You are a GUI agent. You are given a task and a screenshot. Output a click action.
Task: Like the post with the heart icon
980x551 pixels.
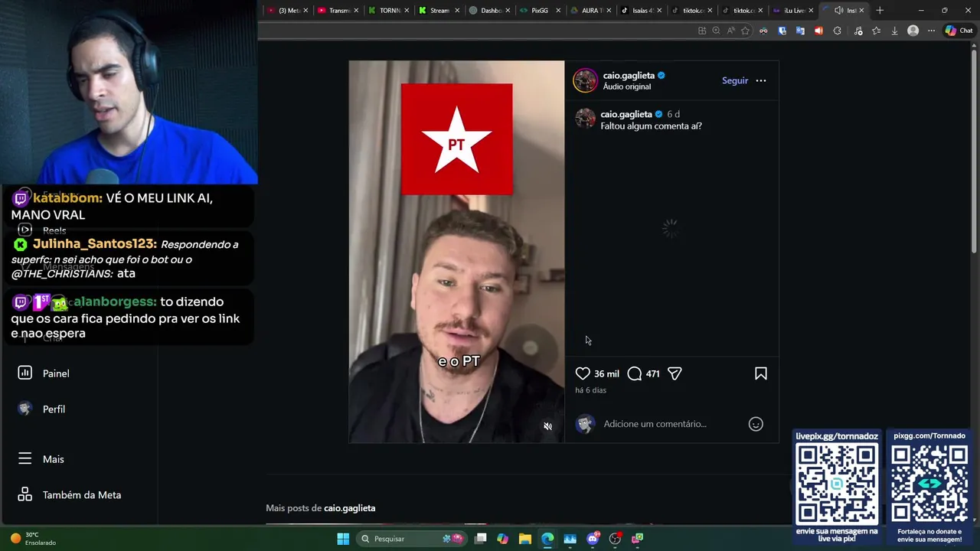(x=583, y=373)
